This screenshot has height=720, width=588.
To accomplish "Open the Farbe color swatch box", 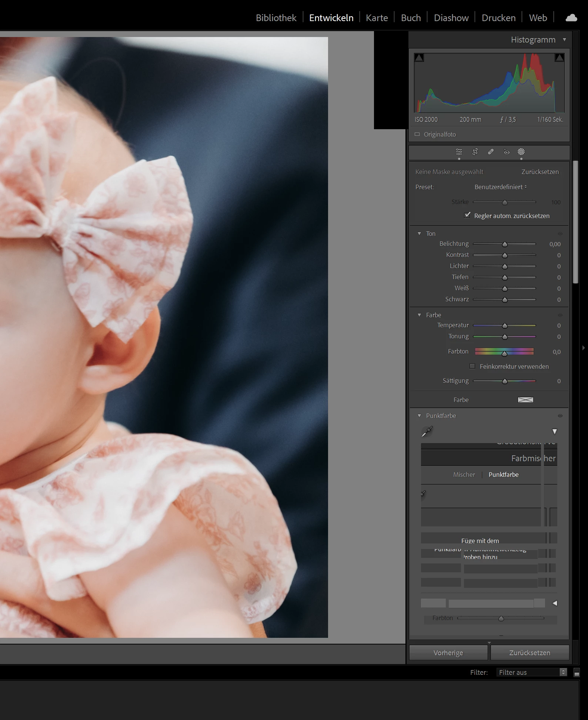I will [525, 400].
